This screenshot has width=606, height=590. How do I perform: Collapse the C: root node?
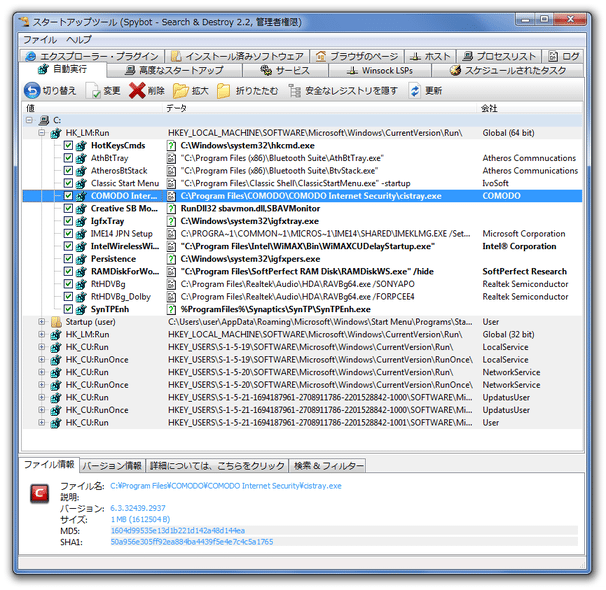click(x=29, y=120)
